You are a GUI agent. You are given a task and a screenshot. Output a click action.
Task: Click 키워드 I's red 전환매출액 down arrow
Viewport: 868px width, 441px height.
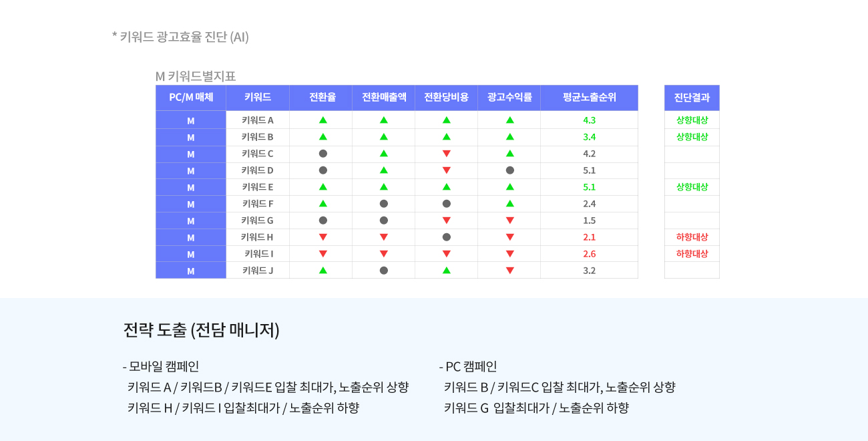point(384,254)
